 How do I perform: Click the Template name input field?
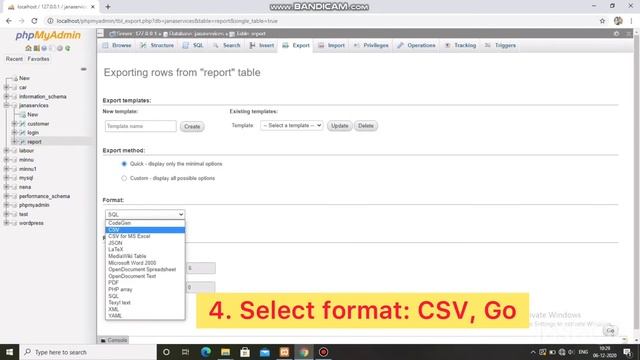[x=140, y=126]
